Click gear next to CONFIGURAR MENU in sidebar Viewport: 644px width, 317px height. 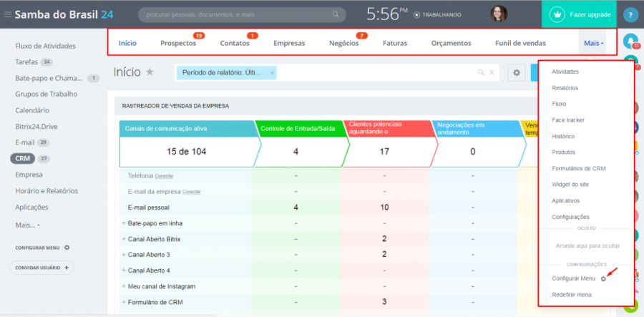(67, 248)
